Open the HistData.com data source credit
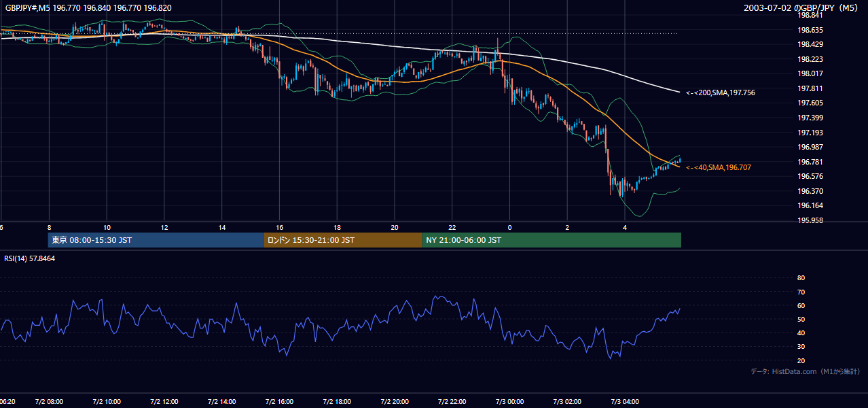 [x=806, y=371]
